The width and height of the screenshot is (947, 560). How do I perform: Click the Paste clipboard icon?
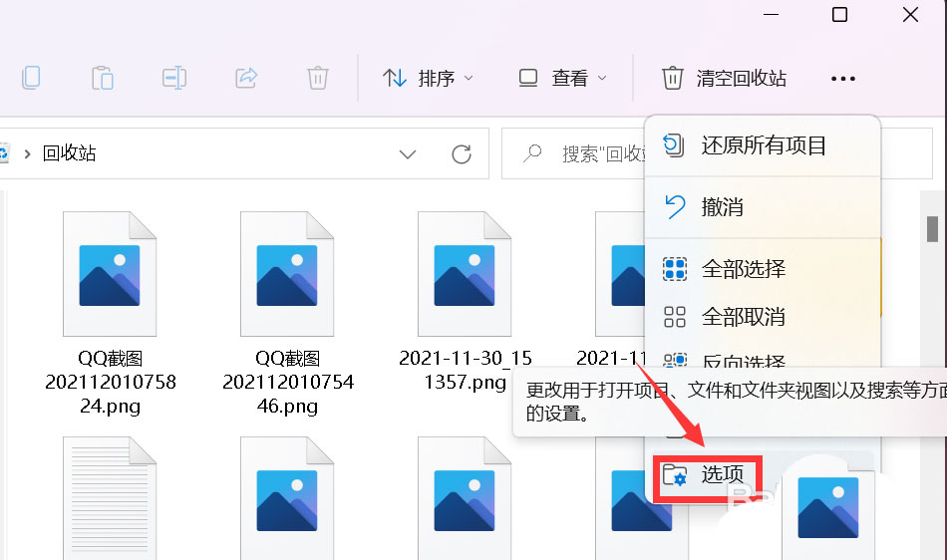[102, 78]
